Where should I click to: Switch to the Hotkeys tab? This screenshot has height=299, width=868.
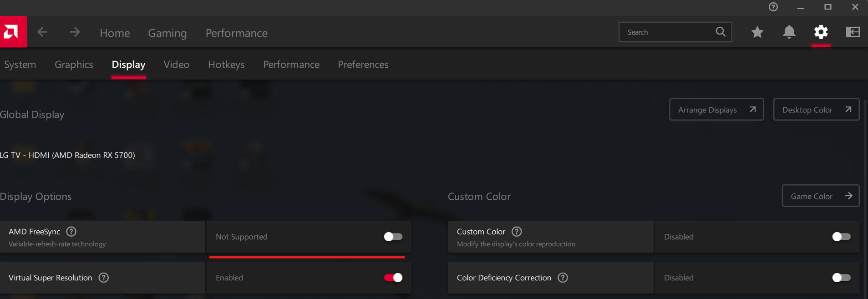[226, 65]
